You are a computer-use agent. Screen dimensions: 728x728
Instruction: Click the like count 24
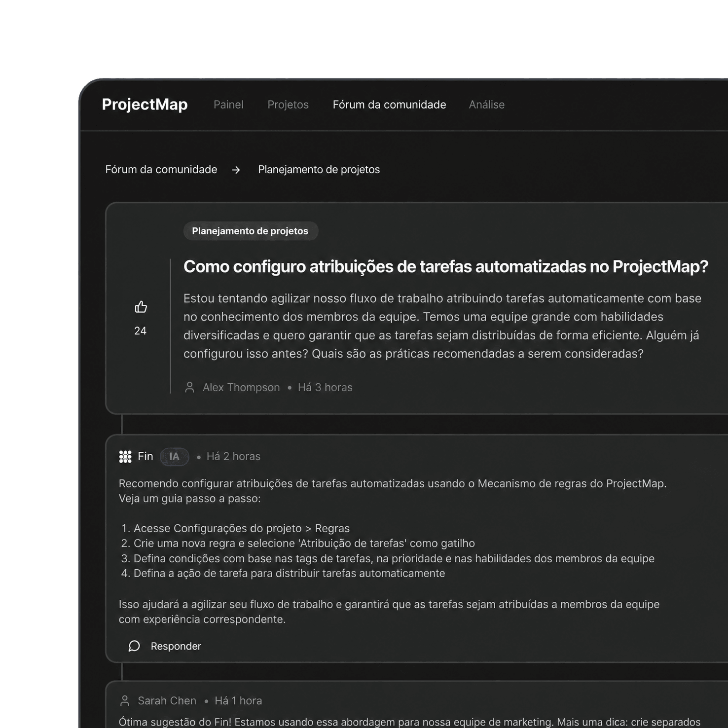(141, 331)
